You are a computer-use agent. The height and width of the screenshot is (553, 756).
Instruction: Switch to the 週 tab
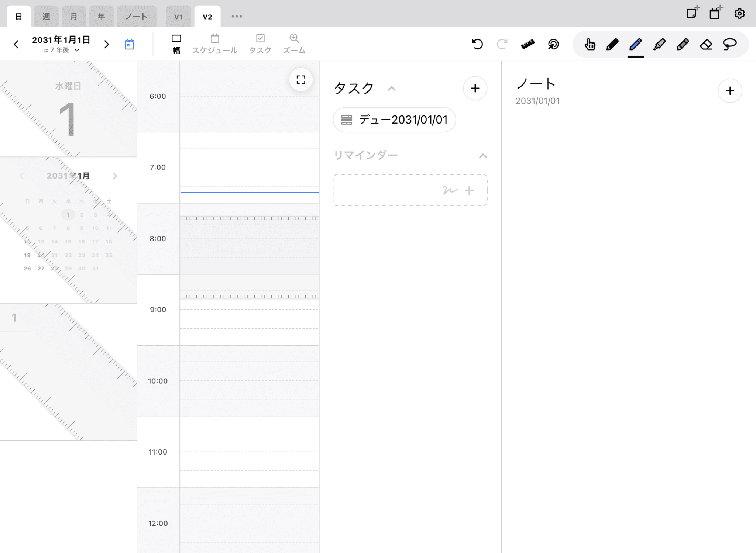(46, 16)
